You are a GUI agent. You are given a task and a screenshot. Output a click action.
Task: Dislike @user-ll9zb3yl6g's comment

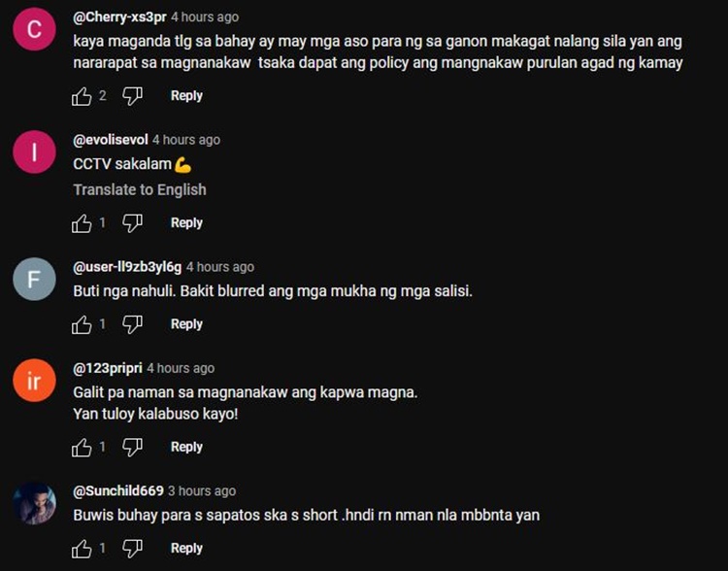pyautogui.click(x=132, y=324)
